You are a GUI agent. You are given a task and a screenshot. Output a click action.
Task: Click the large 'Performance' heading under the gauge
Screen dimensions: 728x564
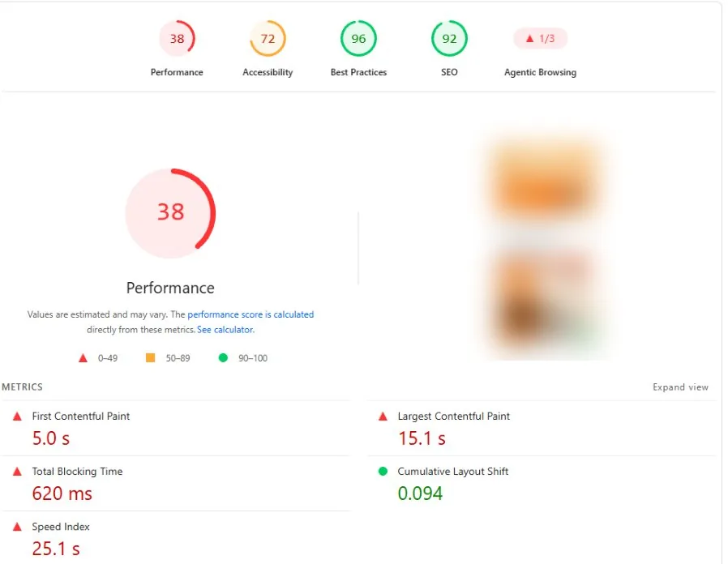click(170, 288)
